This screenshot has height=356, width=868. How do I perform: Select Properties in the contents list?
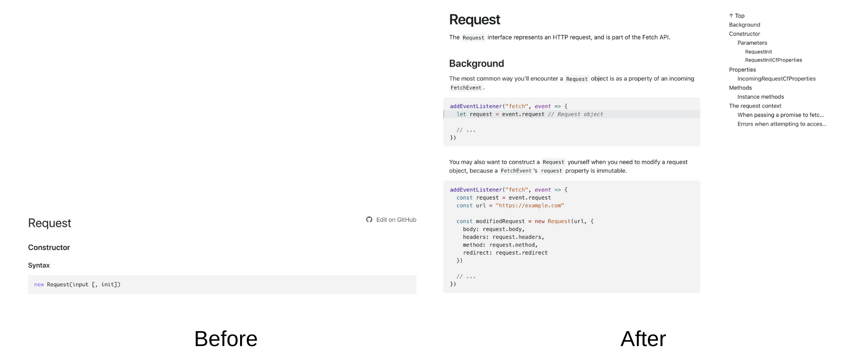point(742,70)
